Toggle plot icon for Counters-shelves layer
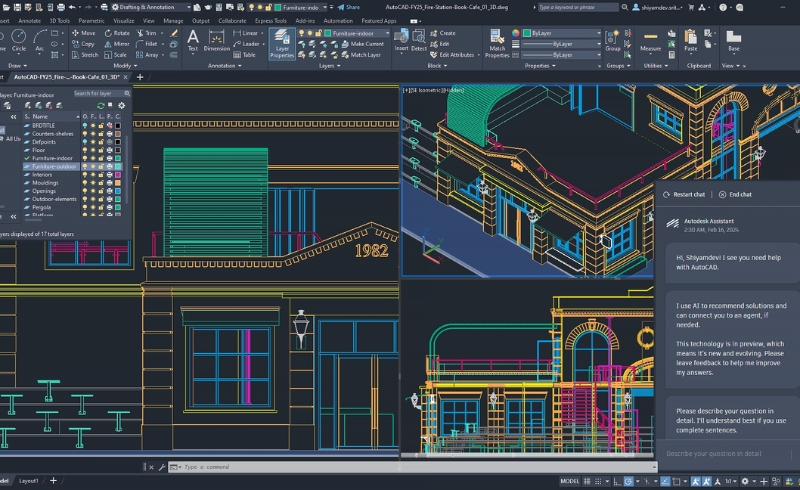800x490 pixels. (109, 134)
